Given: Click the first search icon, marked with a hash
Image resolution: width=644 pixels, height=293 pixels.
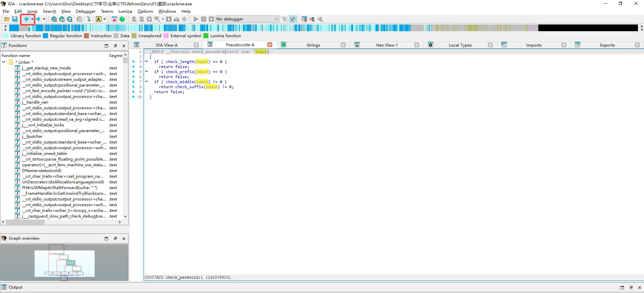Looking at the screenshot, I should pyautogui.click(x=54, y=19).
